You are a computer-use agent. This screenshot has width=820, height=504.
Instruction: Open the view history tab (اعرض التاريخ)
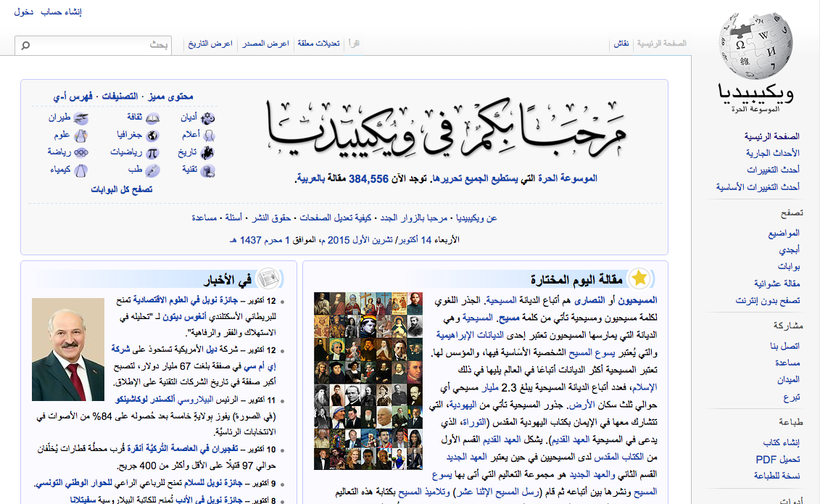tap(210, 44)
